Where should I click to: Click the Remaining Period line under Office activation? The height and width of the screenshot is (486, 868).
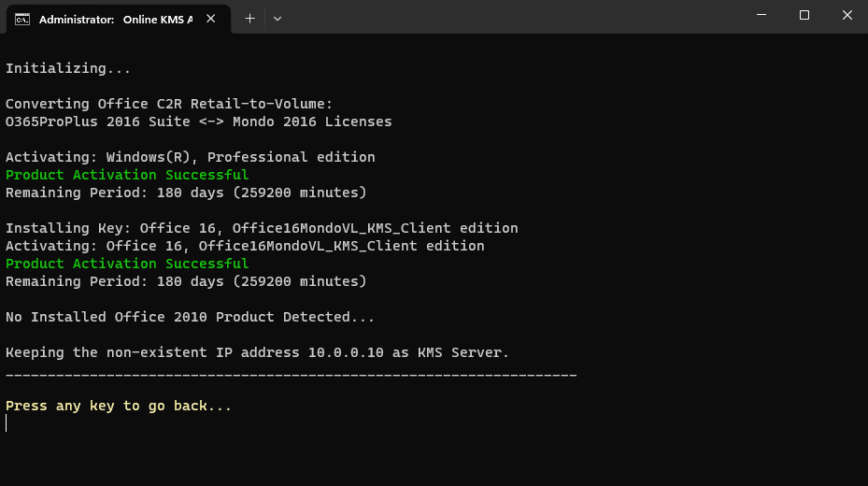coord(186,281)
